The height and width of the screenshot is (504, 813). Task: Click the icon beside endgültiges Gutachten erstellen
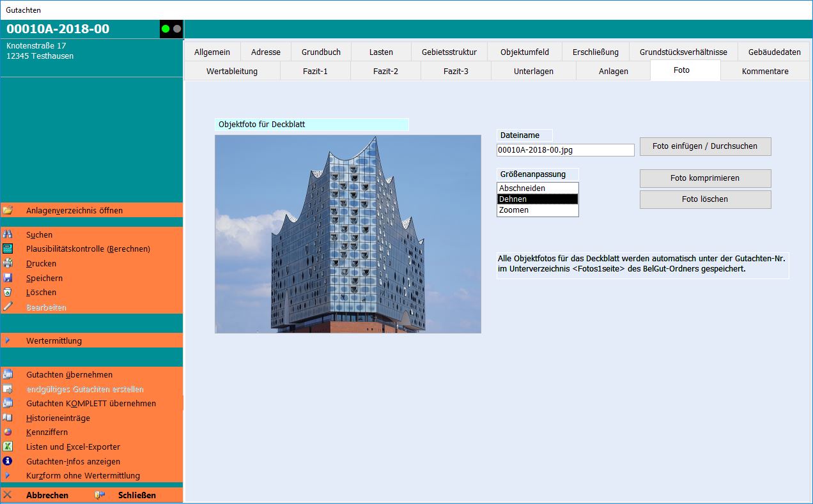tap(8, 389)
